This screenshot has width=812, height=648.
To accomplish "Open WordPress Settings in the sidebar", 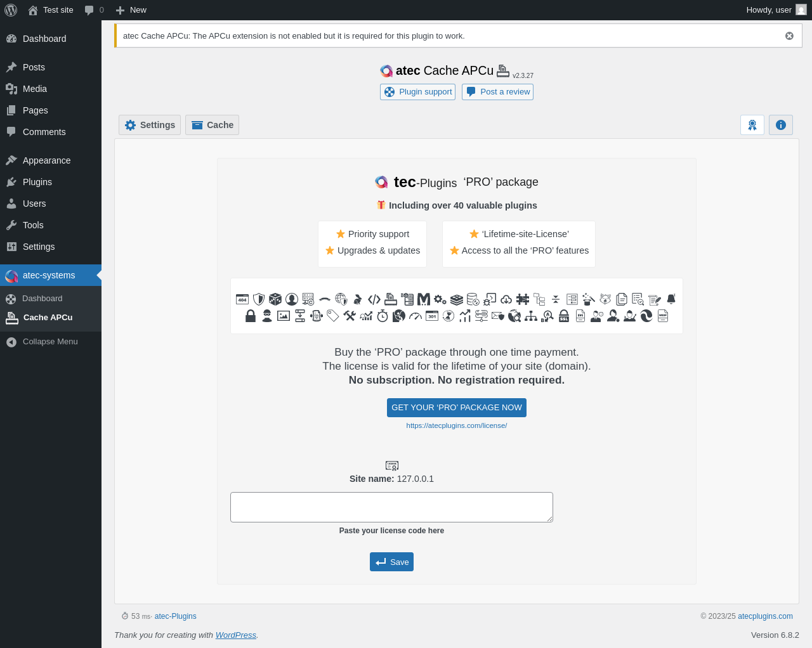I will coord(51,247).
